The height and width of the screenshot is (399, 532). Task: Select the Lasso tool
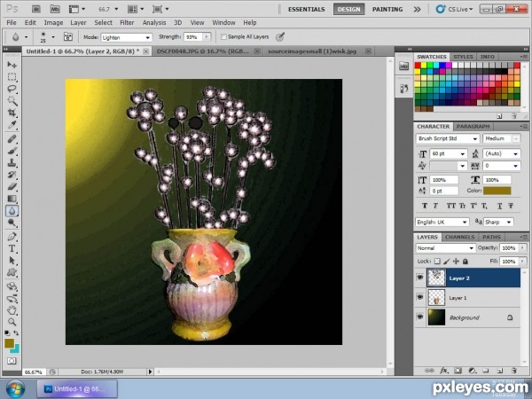click(12, 89)
